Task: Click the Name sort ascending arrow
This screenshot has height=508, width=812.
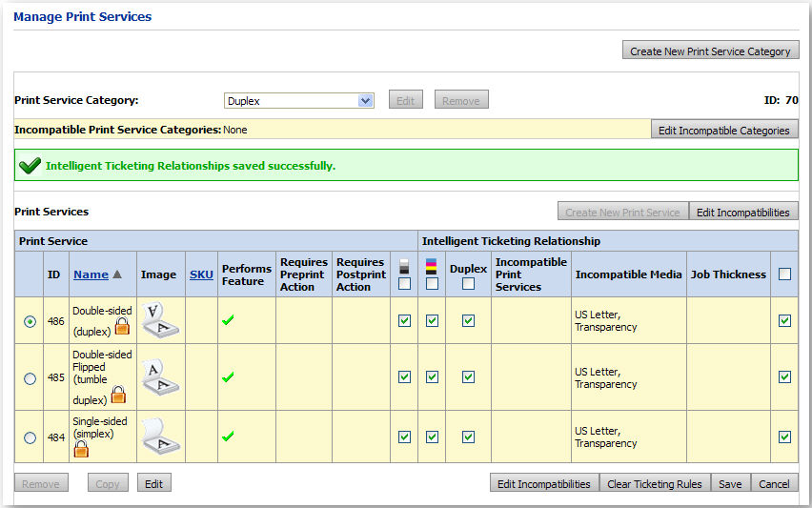Action: [118, 274]
